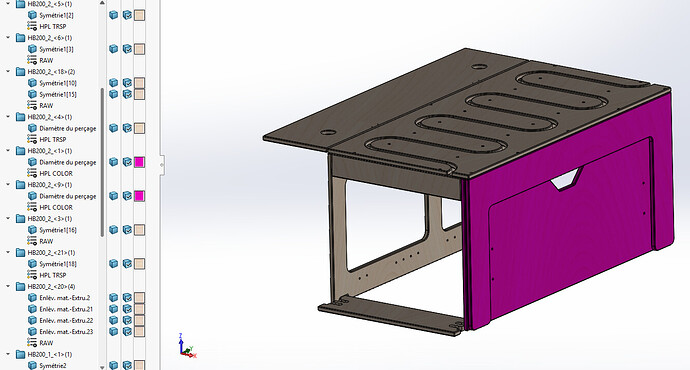The image size is (690, 370).
Task: Select the HB200_2_<18>(2) folder icon
Action: pos(21,71)
